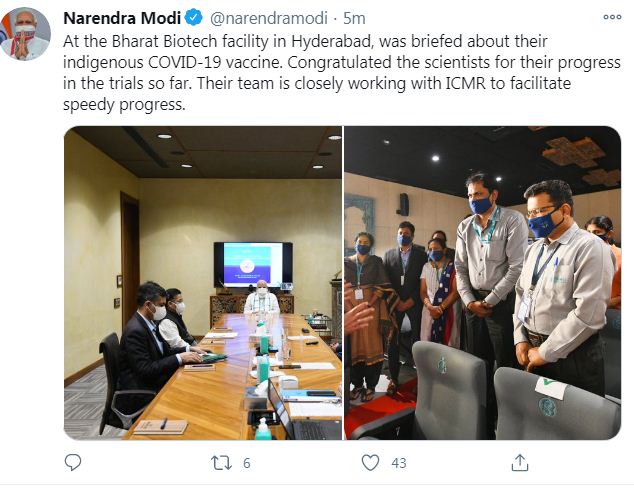This screenshot has width=634, height=488.
Task: Click the 5m timestamp link
Action: coord(354,18)
